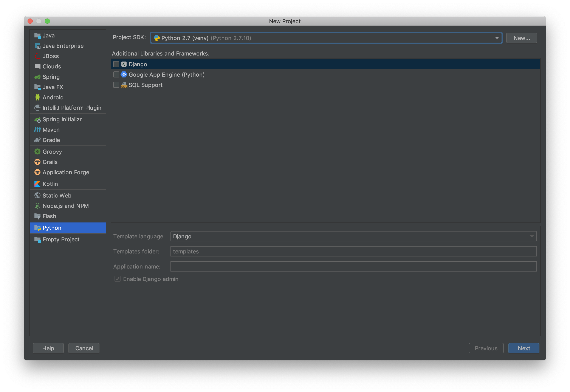Focus the Application name text field
The width and height of the screenshot is (570, 392).
pos(353,267)
